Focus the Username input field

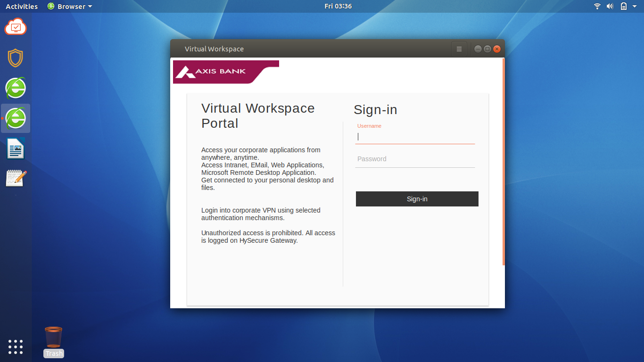(x=415, y=137)
